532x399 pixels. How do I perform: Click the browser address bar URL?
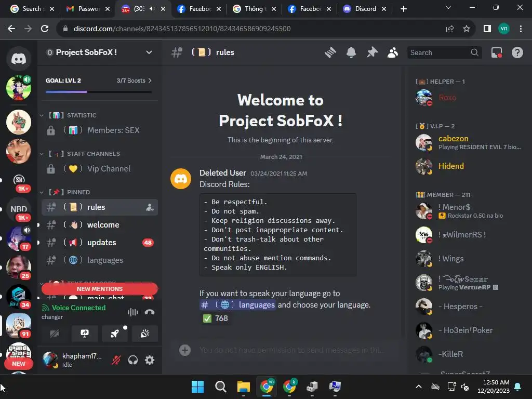click(x=182, y=29)
